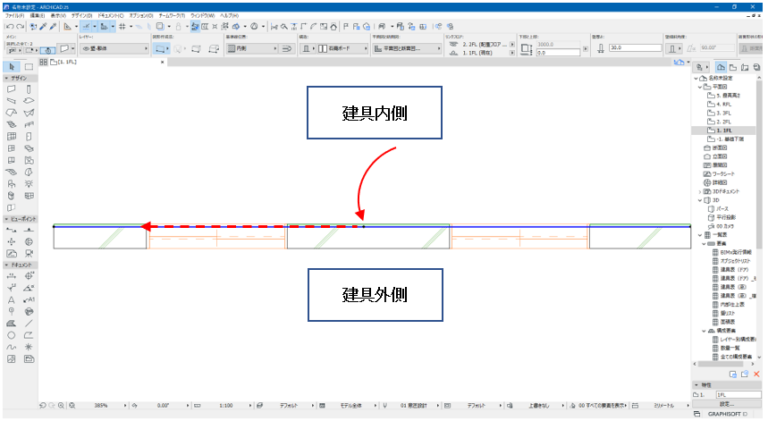Collapse the 平面図 folder in Navigator
Screen dimensions: 768x421
(700, 87)
